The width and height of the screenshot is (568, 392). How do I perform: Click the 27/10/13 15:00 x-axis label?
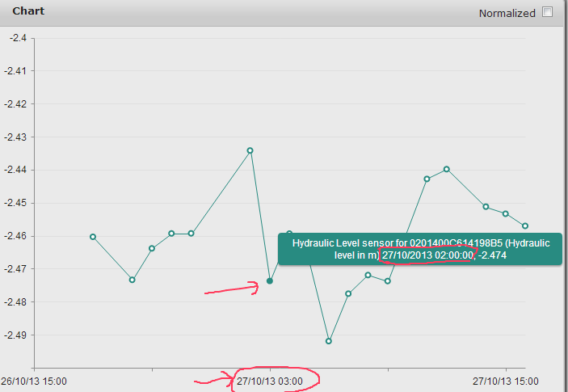[x=505, y=381]
